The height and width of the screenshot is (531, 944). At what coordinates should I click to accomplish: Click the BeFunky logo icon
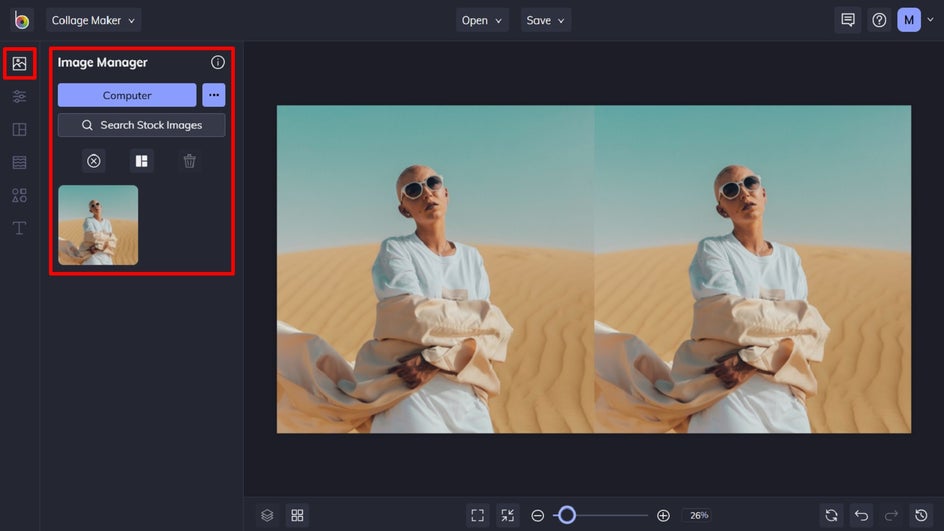(x=22, y=20)
